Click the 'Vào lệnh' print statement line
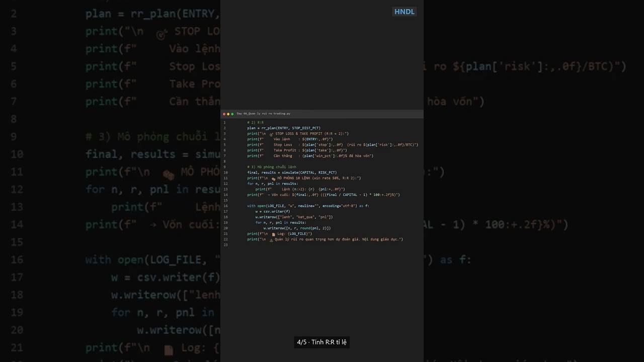644x362 pixels. (x=290, y=139)
